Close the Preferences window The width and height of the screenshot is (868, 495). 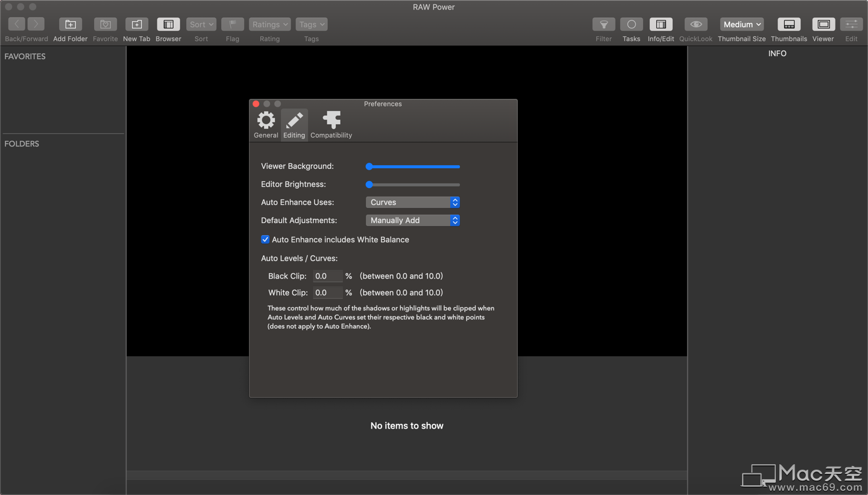(256, 104)
